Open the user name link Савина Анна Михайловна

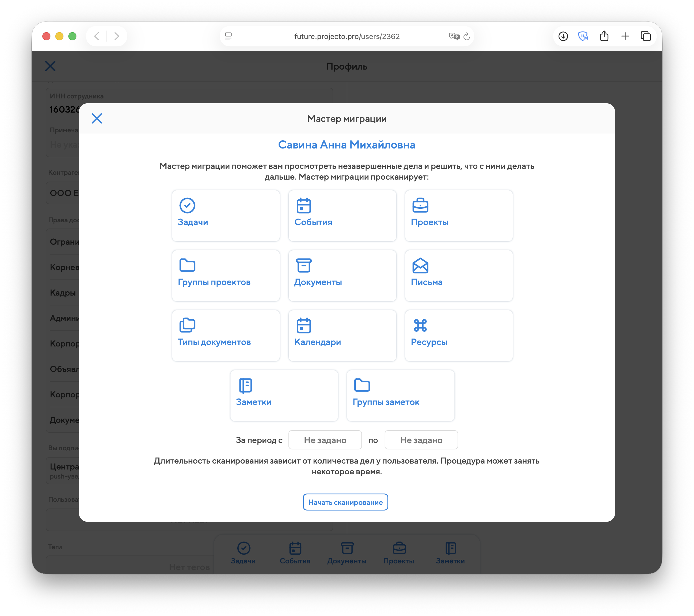pos(347,145)
